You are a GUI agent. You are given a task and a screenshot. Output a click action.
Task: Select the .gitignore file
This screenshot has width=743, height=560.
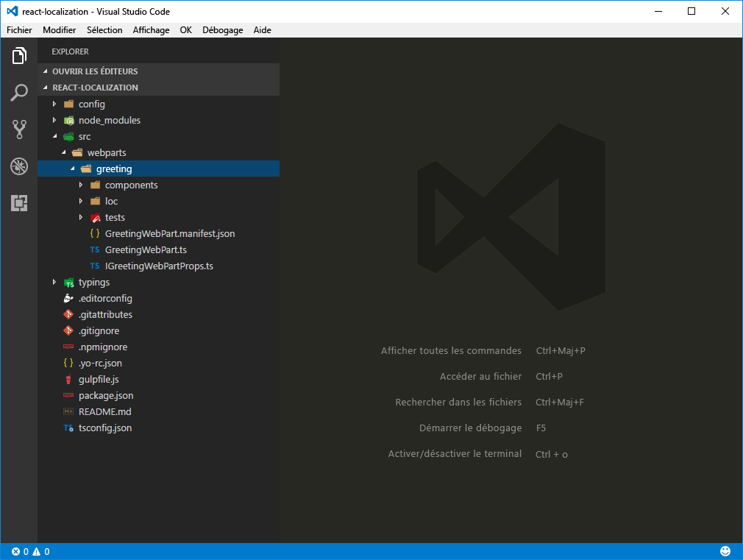99,330
